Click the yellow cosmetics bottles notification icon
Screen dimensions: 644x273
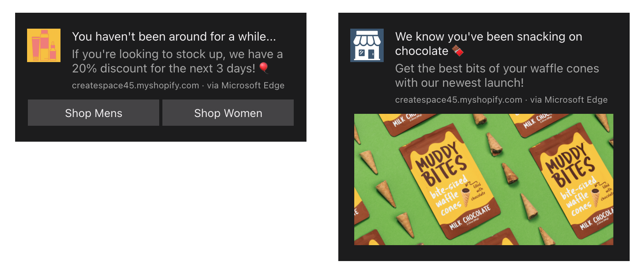tap(44, 45)
